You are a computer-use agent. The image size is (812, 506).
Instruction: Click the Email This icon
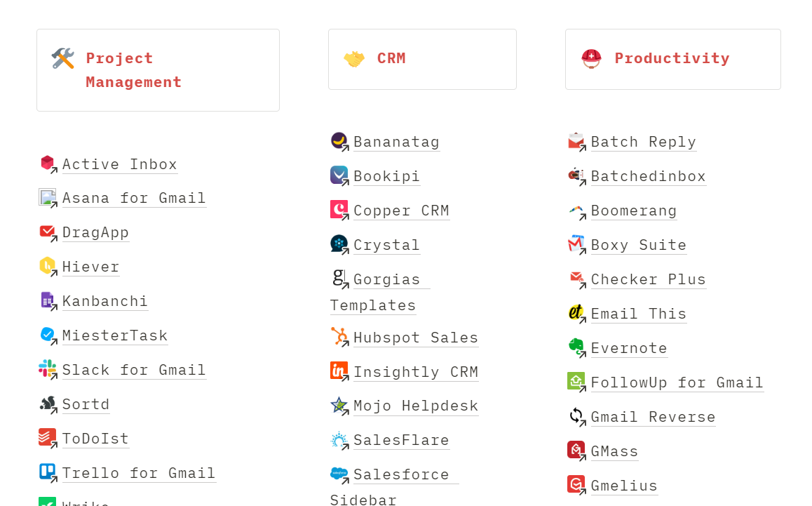[x=575, y=312]
